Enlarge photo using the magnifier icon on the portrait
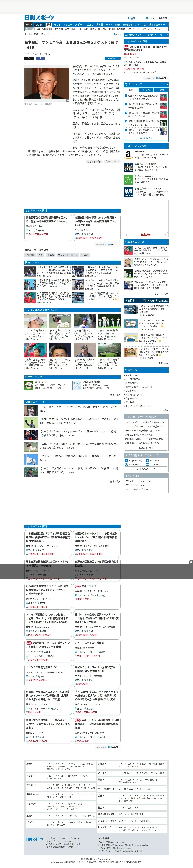The image size is (193, 868). [x=68, y=100]
